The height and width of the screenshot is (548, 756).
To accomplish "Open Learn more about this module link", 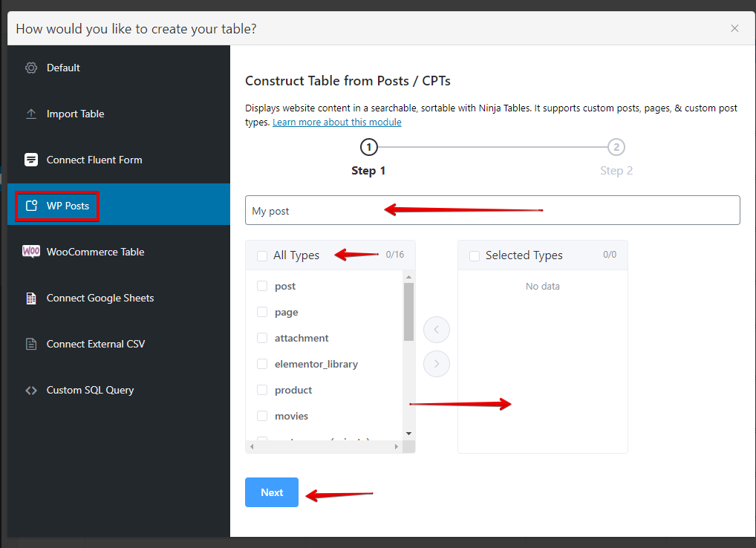I will click(336, 122).
